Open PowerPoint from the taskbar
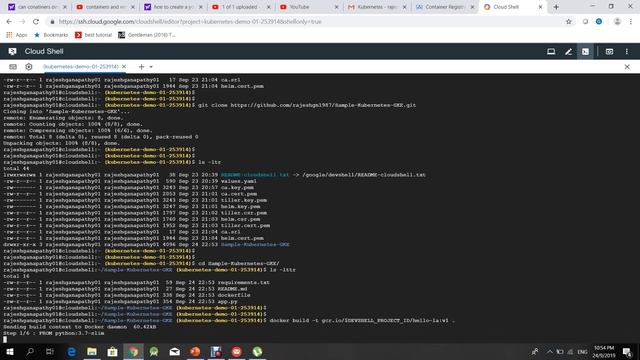Screen dimensions: 640x360 click(195, 351)
